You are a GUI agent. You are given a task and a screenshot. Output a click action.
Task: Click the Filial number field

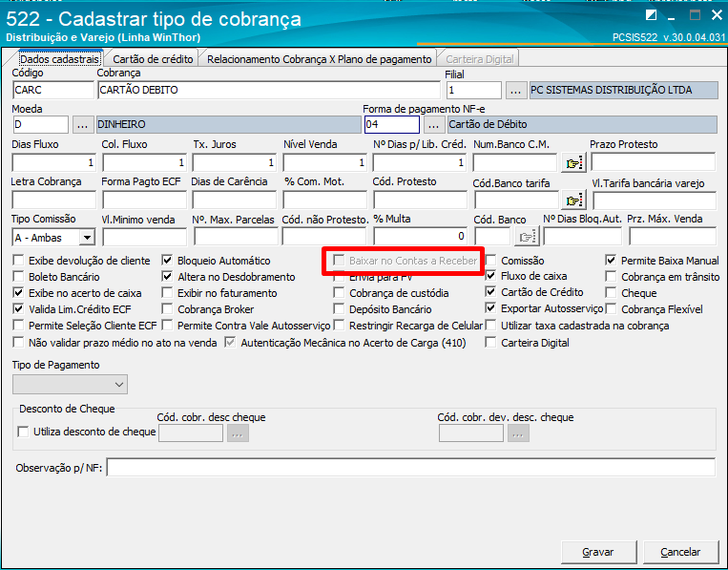coord(474,90)
